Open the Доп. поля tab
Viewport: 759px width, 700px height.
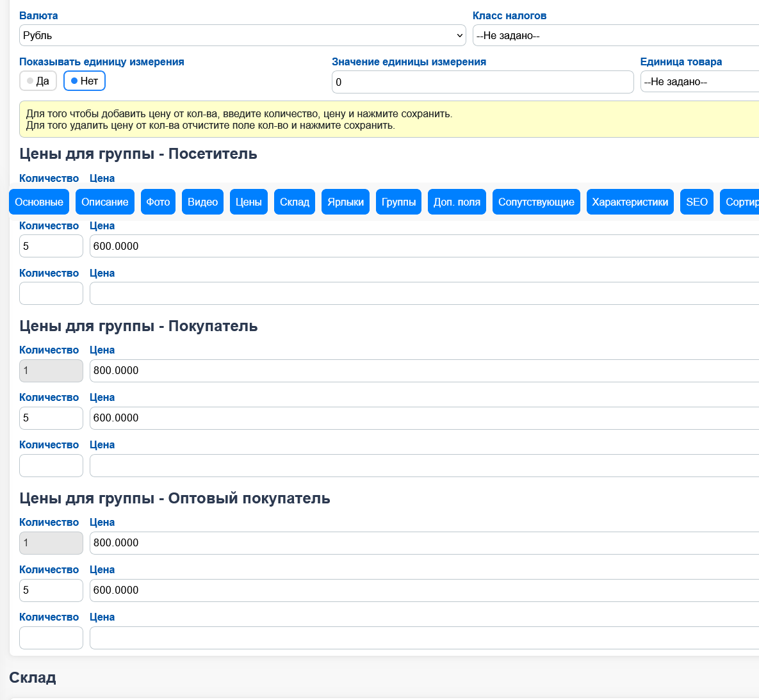(x=457, y=202)
